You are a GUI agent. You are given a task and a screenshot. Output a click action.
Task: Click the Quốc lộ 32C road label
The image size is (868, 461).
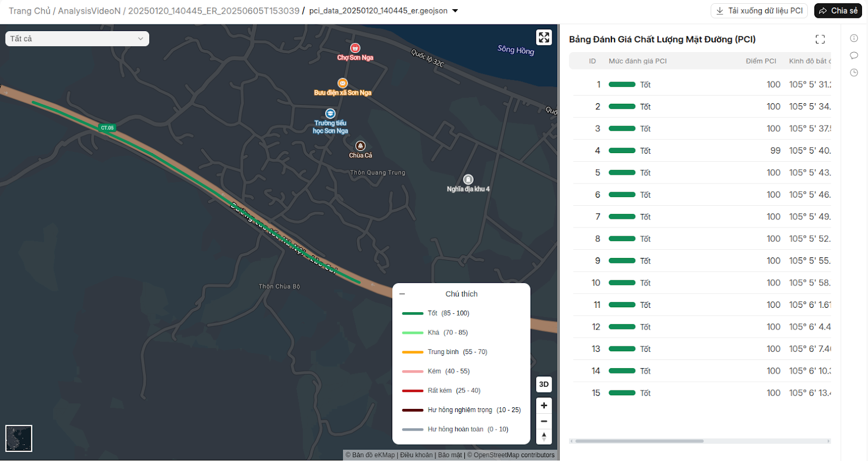427,59
